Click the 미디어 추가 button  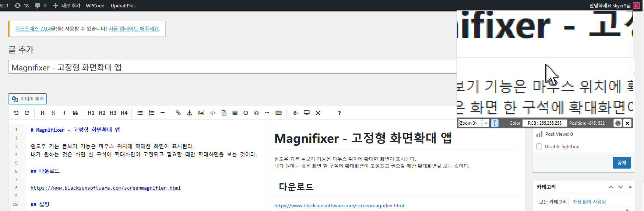(28, 99)
